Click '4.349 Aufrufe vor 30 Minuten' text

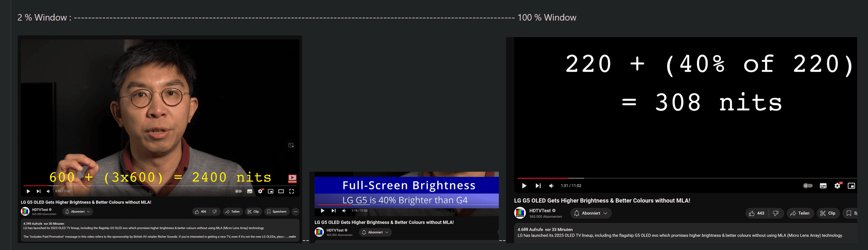coord(44,224)
